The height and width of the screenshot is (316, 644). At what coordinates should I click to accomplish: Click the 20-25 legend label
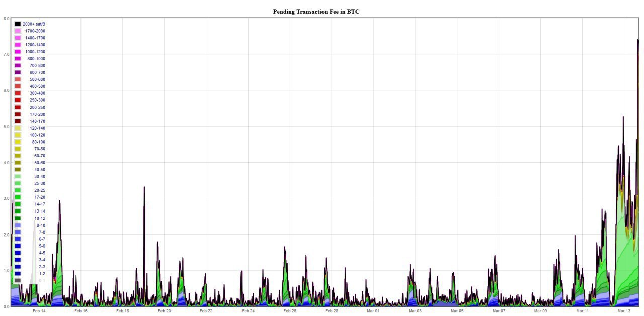coord(39,190)
